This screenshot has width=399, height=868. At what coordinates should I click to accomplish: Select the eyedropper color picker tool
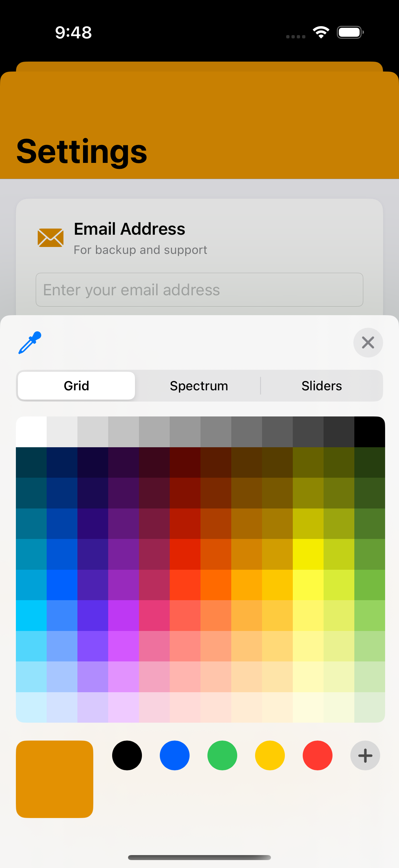point(30,343)
